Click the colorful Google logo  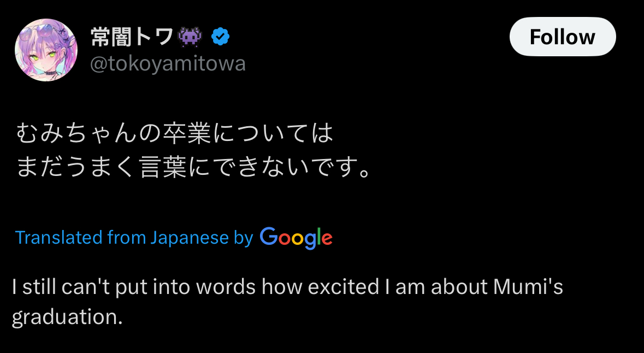coord(296,238)
